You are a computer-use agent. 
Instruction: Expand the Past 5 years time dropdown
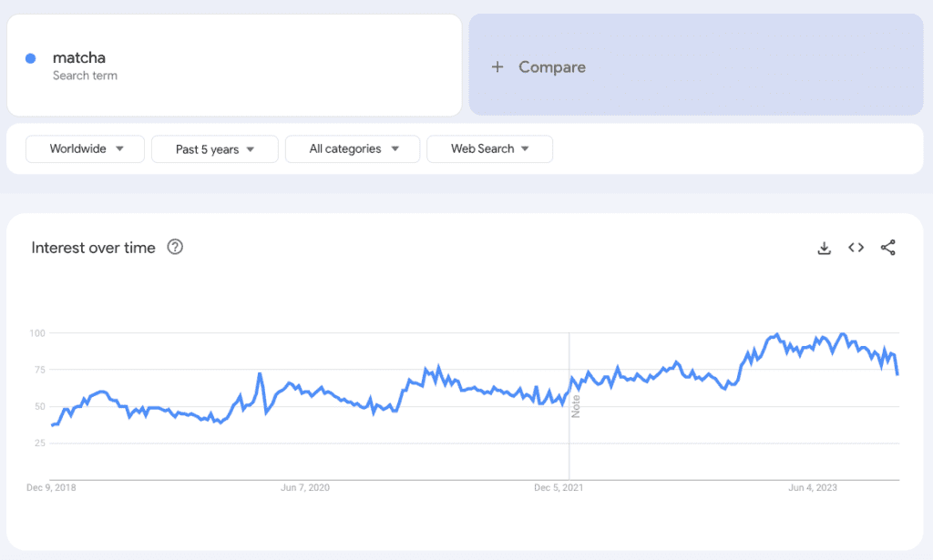click(214, 148)
